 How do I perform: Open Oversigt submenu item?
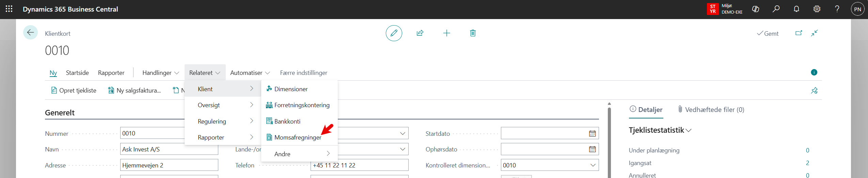point(223,105)
